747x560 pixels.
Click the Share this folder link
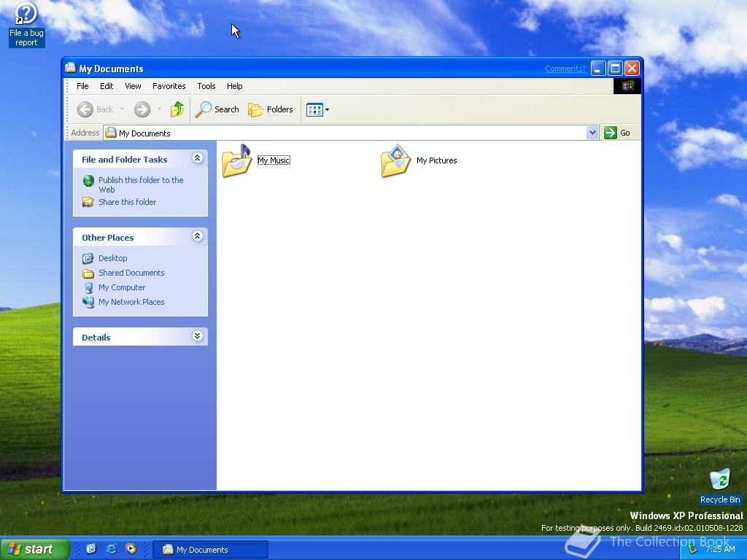[x=127, y=202]
